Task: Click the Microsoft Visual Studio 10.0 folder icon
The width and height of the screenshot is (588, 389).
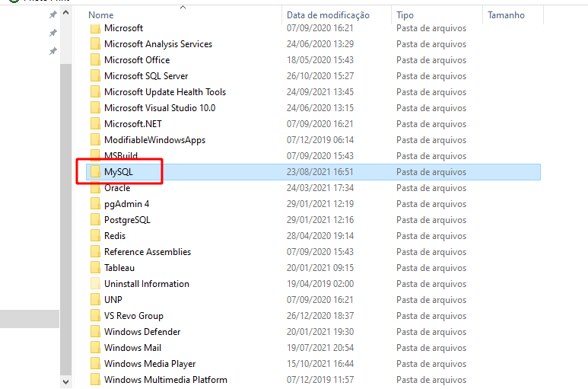Action: 95,108
